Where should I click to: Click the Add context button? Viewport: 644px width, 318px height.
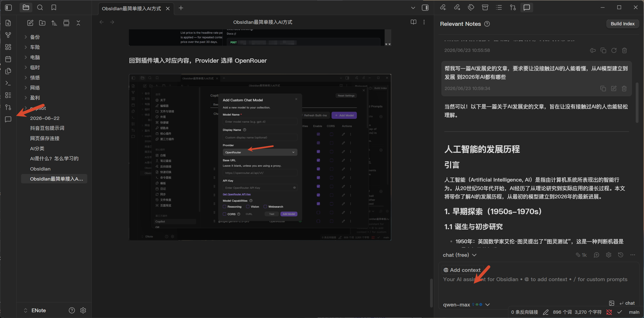coord(462,270)
